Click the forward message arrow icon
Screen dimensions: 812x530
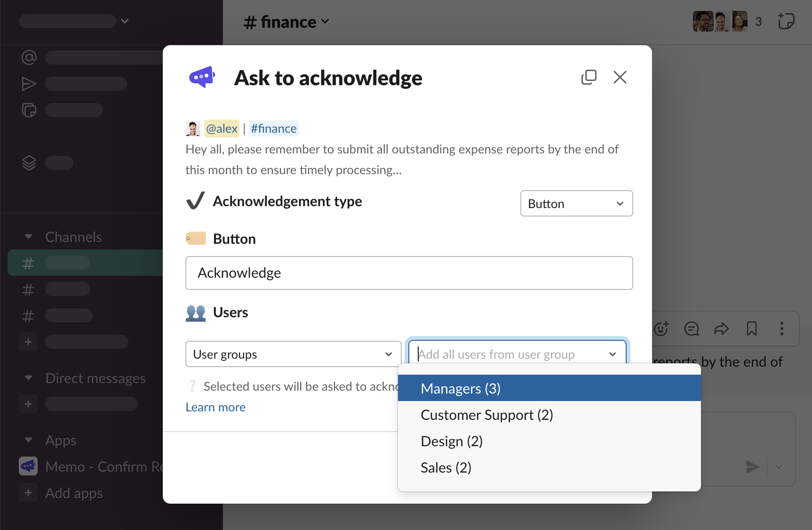pyautogui.click(x=721, y=329)
